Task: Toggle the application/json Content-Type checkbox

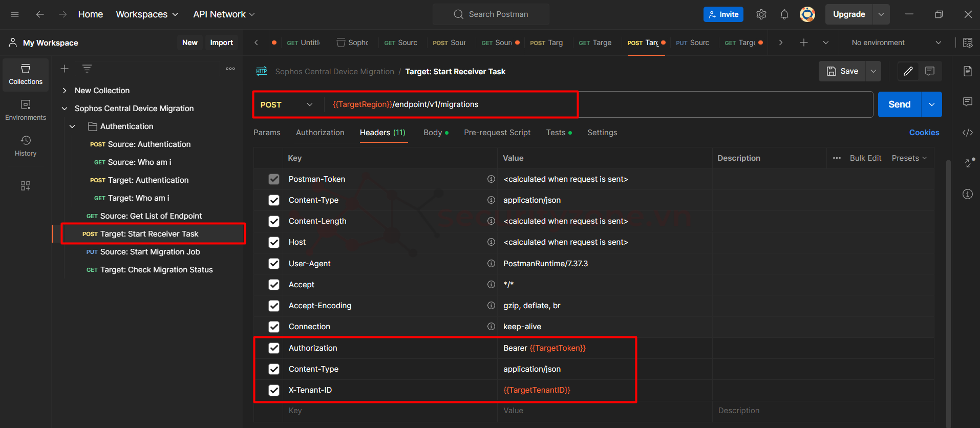Action: (274, 369)
